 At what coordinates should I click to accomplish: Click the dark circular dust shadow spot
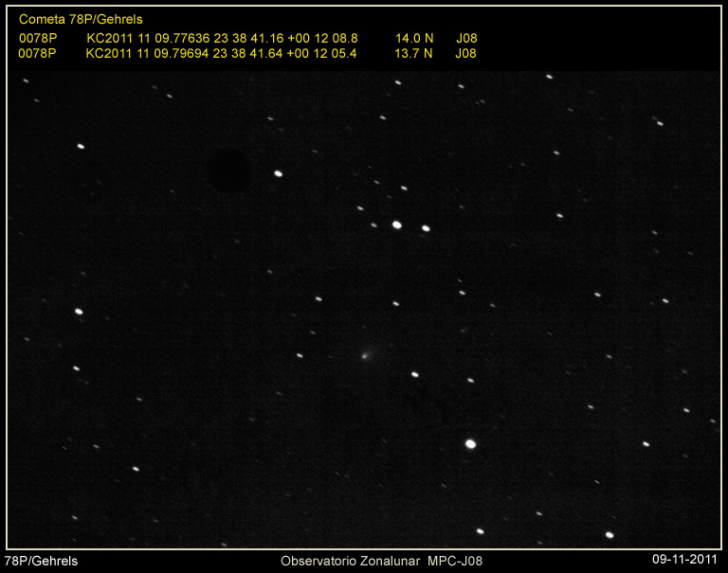pos(228,170)
